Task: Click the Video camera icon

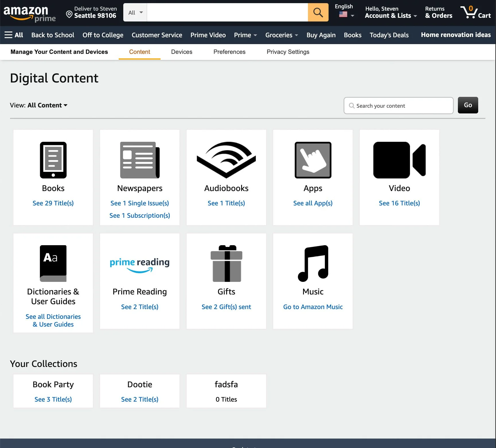Action: [399, 160]
